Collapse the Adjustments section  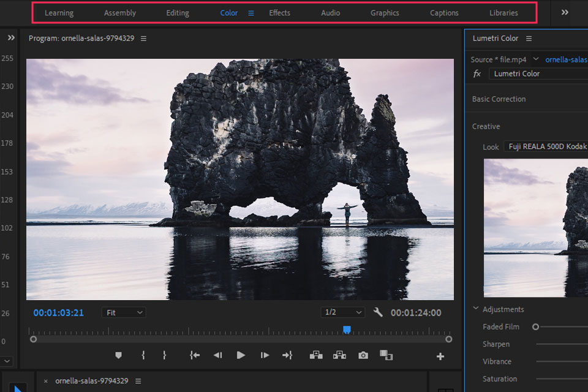click(476, 309)
